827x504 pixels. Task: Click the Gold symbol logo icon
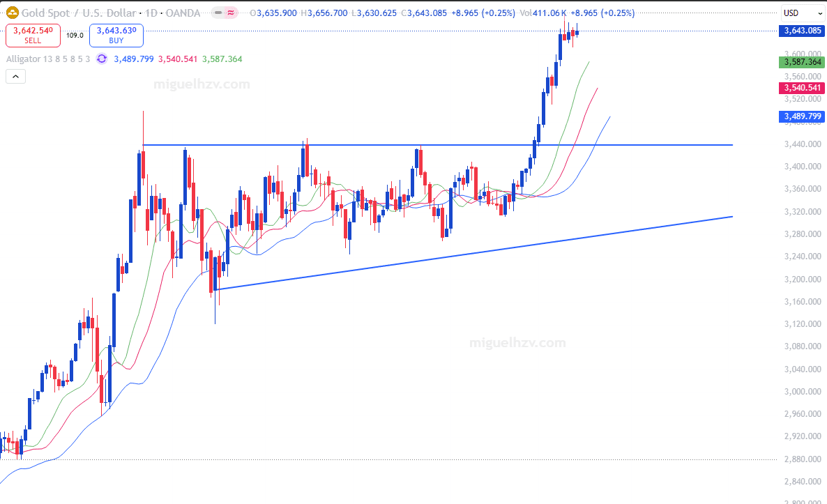(x=12, y=13)
